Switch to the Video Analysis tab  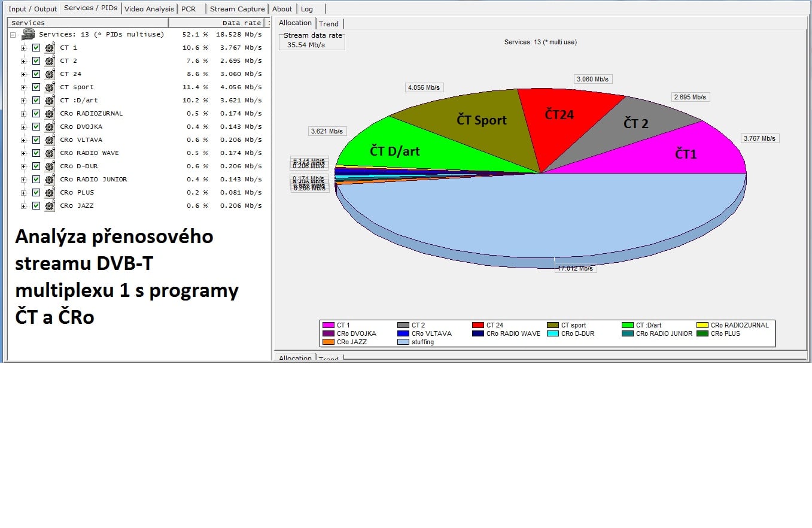149,9
